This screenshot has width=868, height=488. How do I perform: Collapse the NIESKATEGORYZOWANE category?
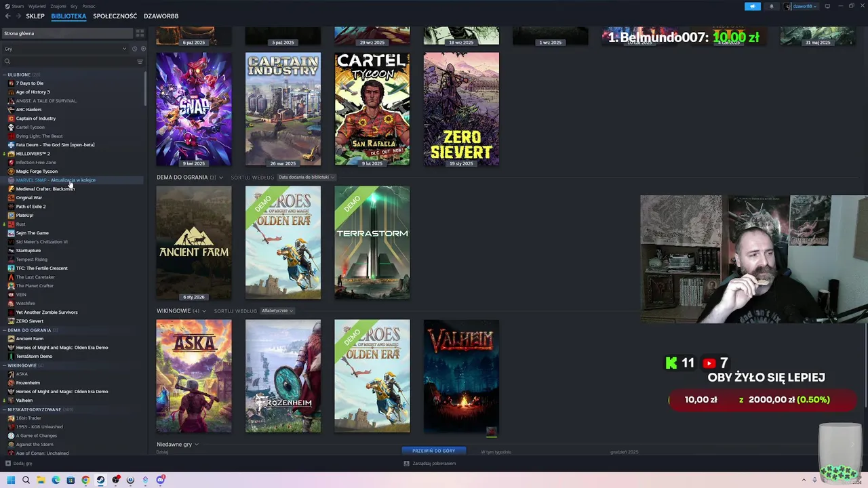pos(5,409)
